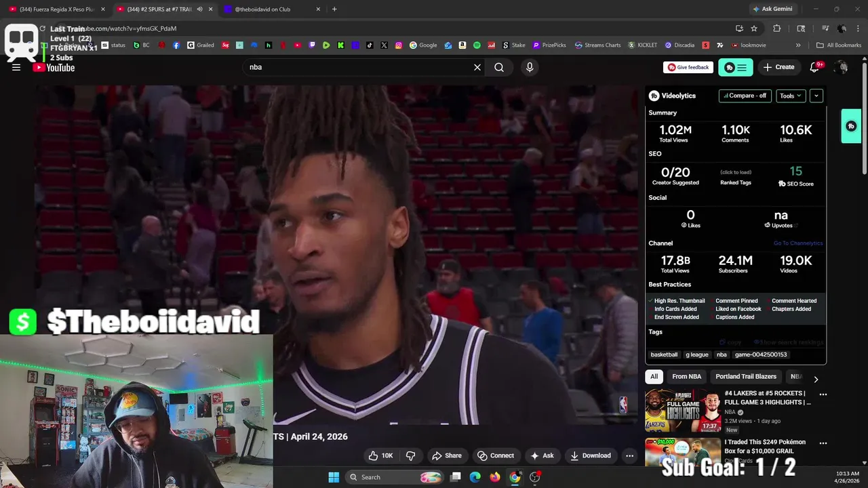Screen dimensions: 868x488
Task: Open more actions under the video
Action: 629,455
